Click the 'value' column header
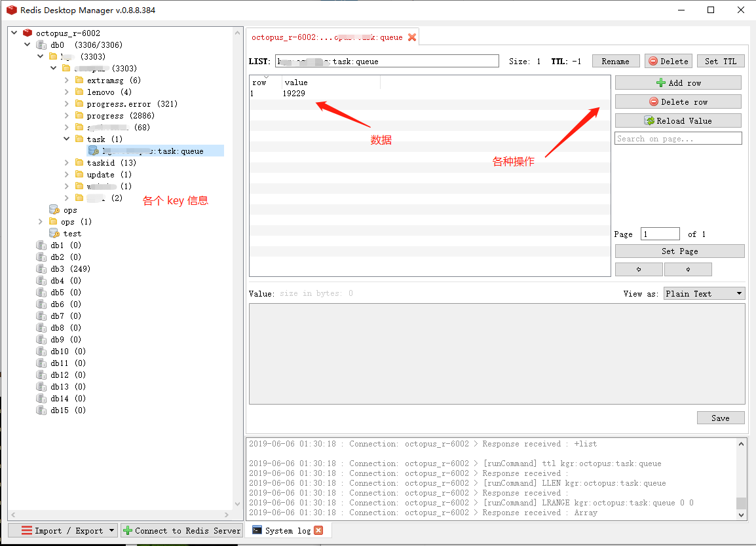The width and height of the screenshot is (756, 546). [331, 82]
